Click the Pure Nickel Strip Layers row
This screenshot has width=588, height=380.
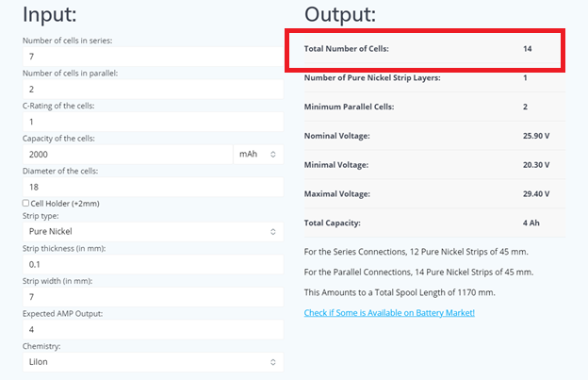[x=424, y=77]
